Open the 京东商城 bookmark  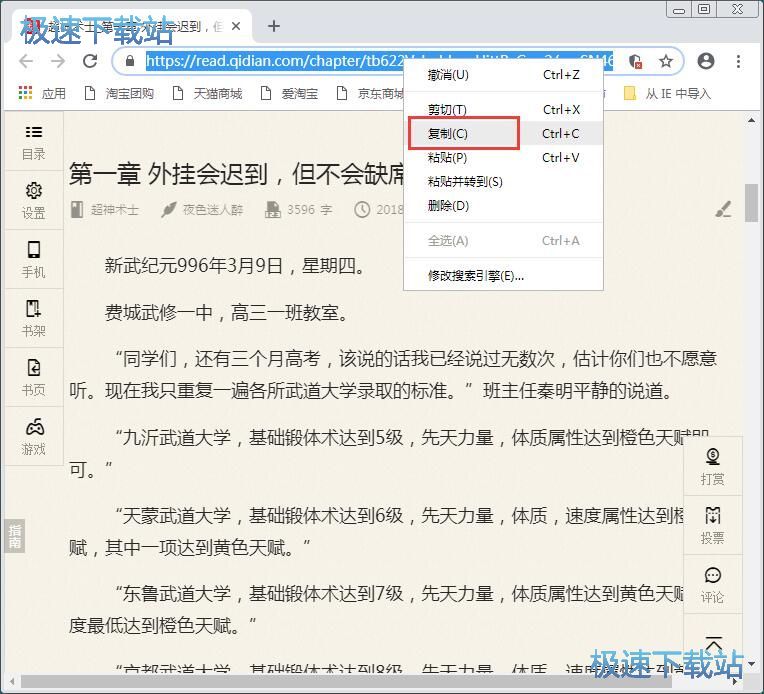pyautogui.click(x=370, y=93)
